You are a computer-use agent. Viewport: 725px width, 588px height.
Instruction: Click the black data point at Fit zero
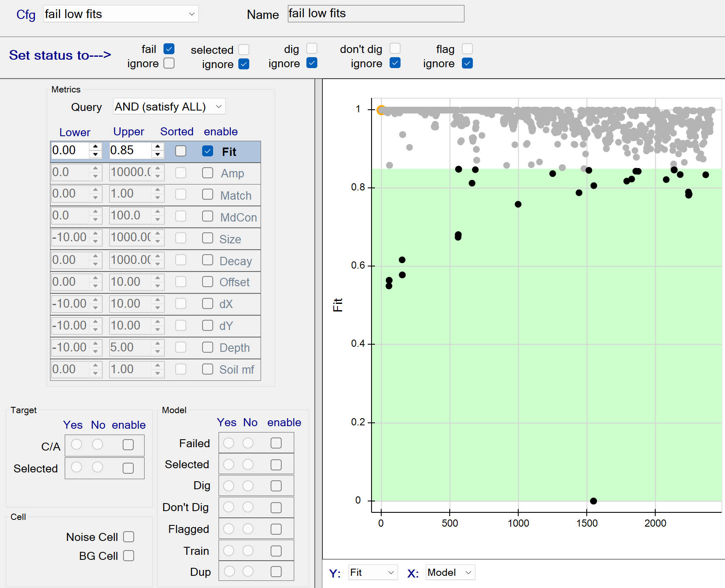point(593,501)
